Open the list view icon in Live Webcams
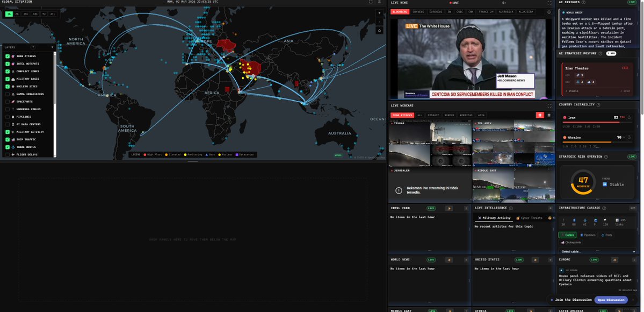 click(549, 115)
